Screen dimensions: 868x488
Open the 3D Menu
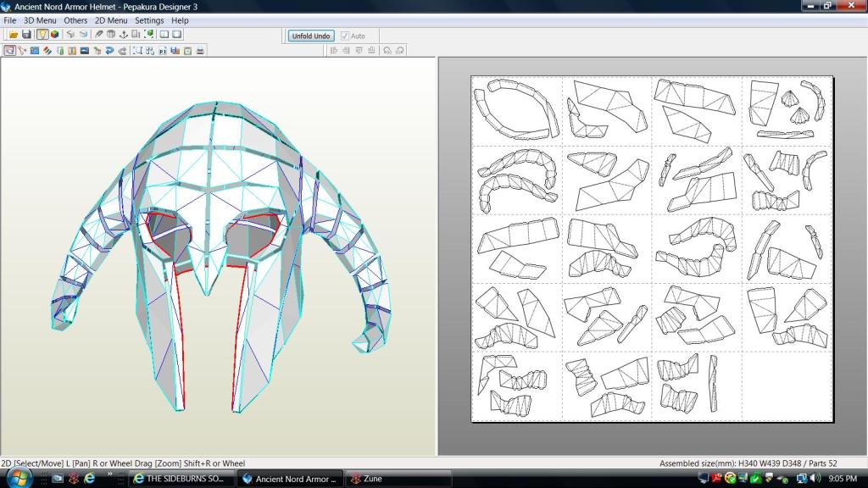click(40, 20)
